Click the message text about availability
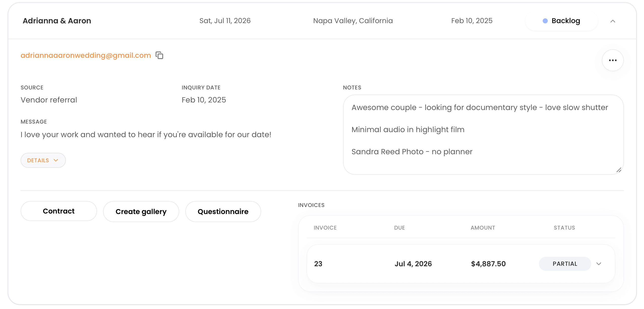 (146, 135)
